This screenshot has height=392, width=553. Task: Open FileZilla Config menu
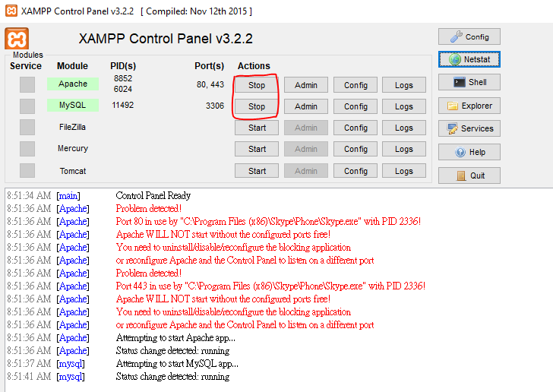355,128
